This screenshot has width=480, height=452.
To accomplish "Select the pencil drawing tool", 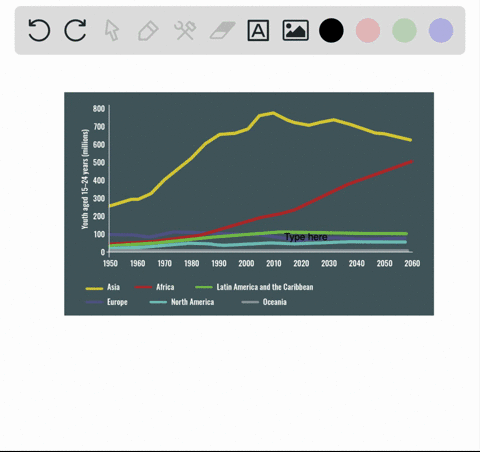I will [148, 31].
